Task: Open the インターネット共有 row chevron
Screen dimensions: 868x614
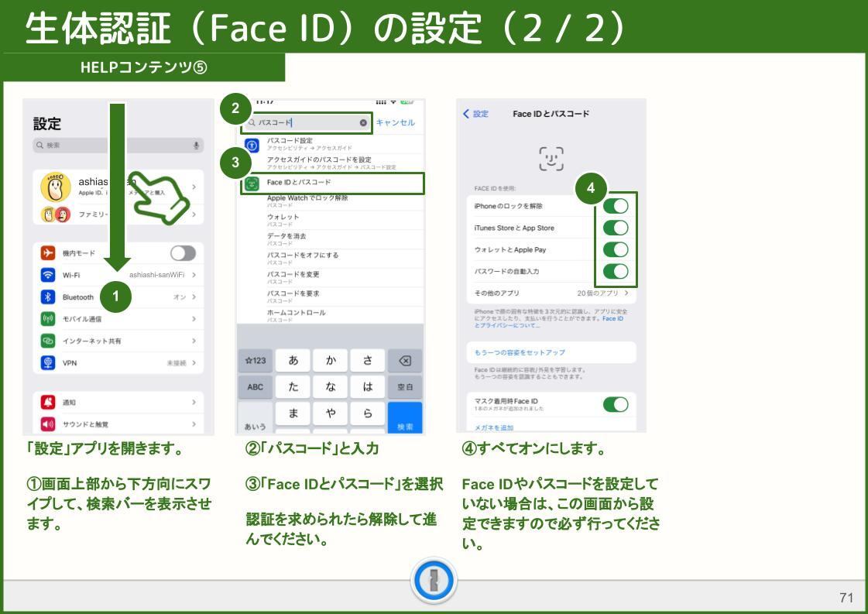Action: coord(194,341)
